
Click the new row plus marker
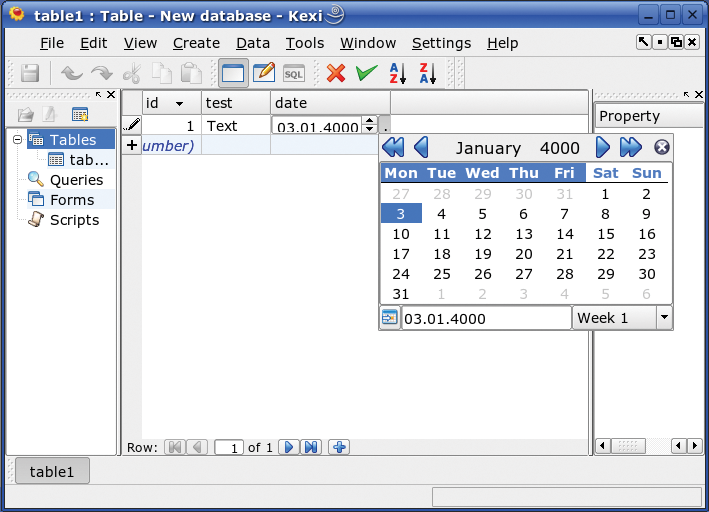tap(132, 145)
